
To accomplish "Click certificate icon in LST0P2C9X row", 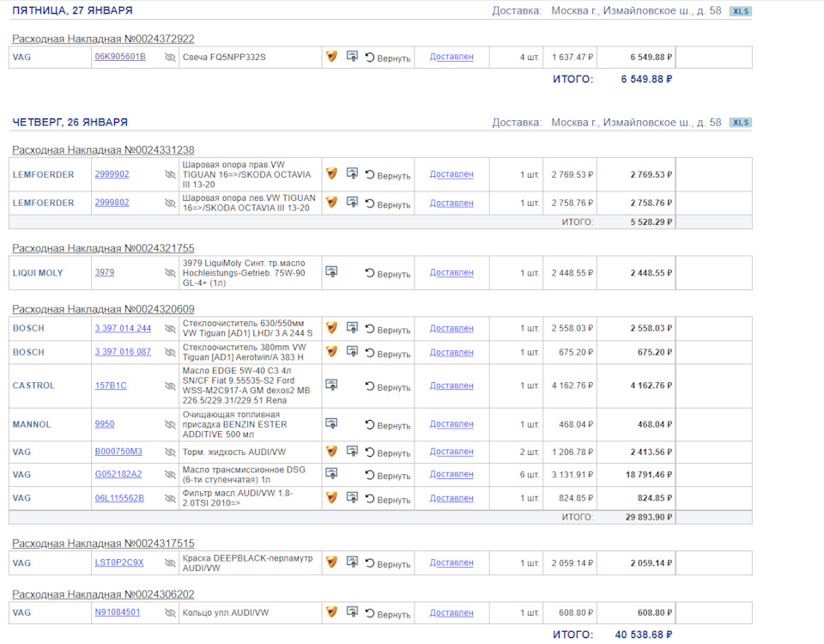I will pos(352,562).
